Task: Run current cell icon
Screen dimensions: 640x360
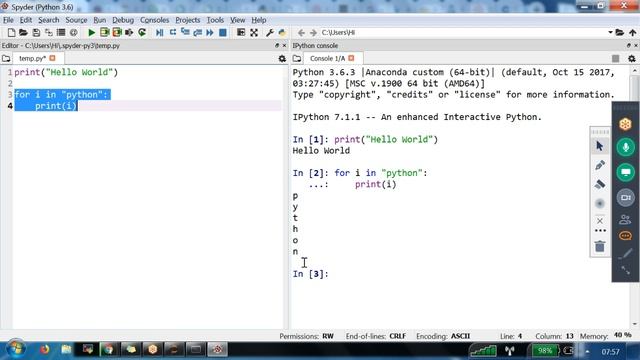Action: (104, 33)
